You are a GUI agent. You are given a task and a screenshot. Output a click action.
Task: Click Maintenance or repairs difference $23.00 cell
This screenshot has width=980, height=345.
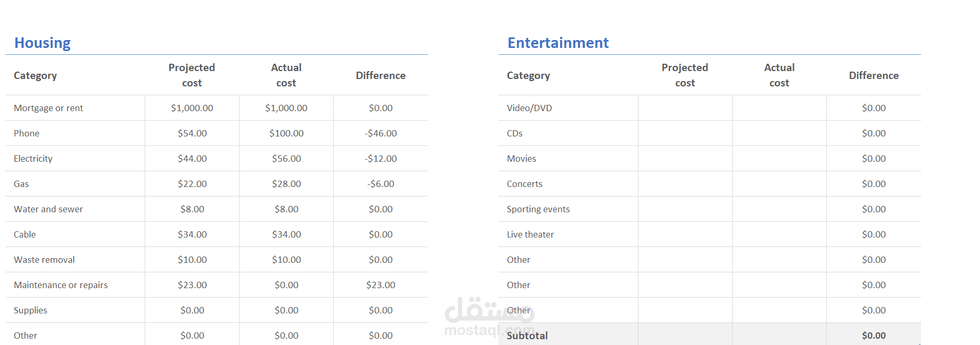pos(381,285)
